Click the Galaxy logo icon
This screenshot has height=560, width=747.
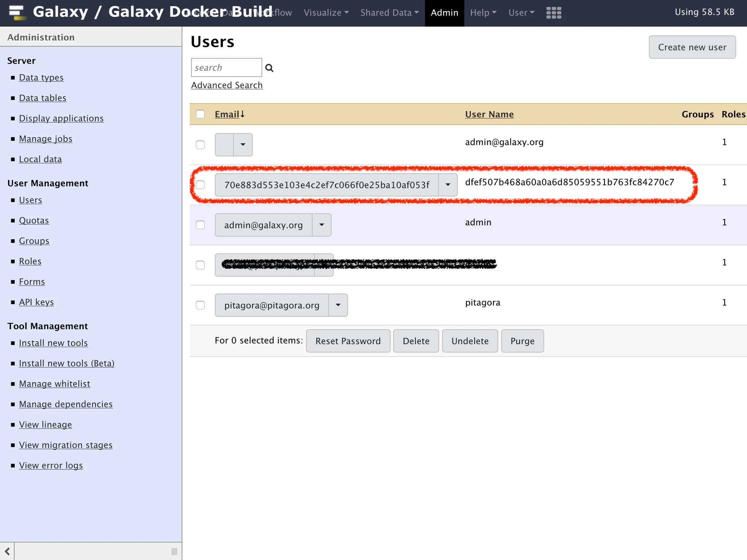[17, 13]
